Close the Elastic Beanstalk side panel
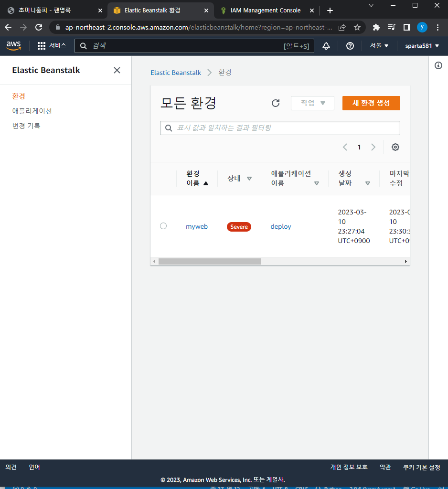This screenshot has height=489, width=448. (x=117, y=70)
